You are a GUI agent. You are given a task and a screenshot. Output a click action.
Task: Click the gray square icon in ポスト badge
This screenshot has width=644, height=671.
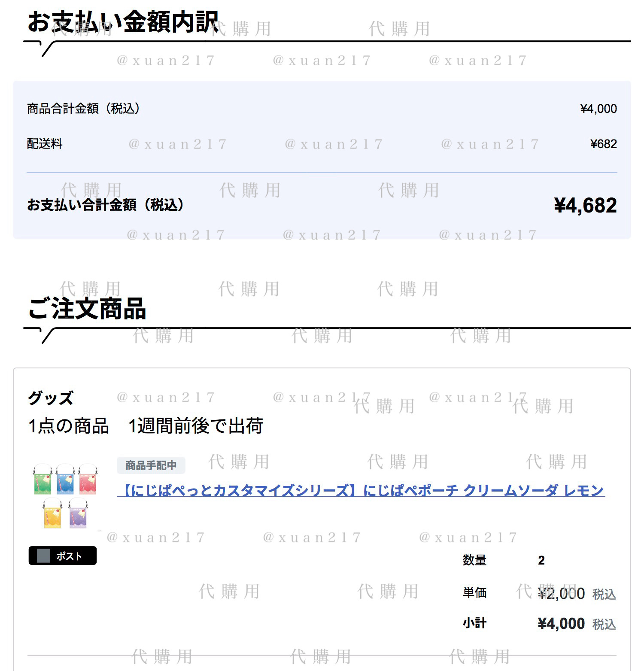coord(43,556)
